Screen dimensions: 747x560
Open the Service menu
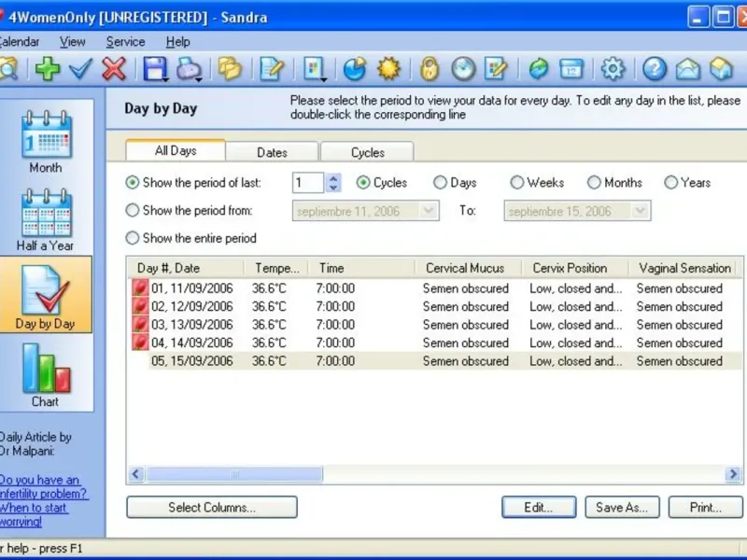point(125,42)
